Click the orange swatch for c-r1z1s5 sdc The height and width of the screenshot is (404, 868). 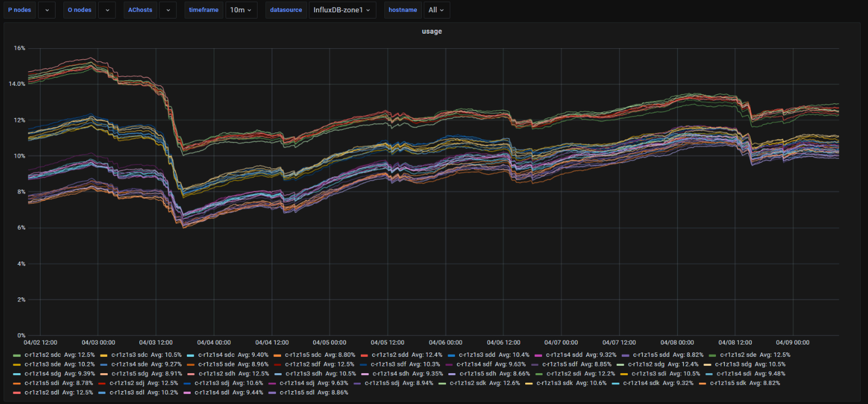click(277, 355)
